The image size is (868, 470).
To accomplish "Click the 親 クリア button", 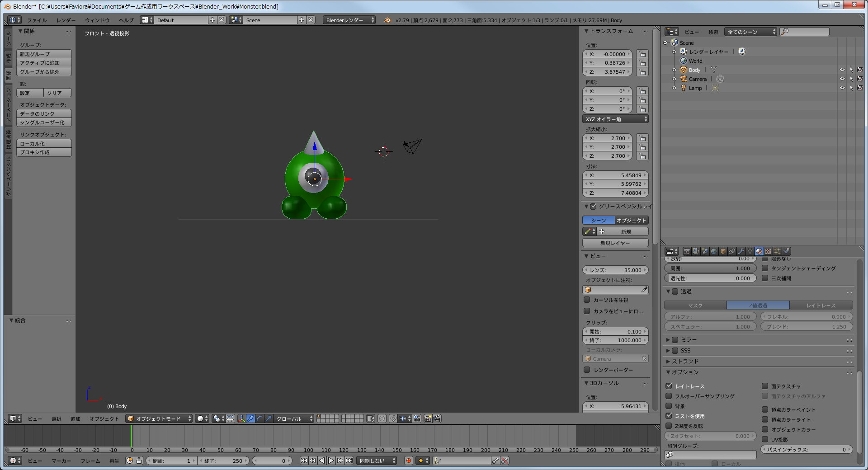I will 57,93.
